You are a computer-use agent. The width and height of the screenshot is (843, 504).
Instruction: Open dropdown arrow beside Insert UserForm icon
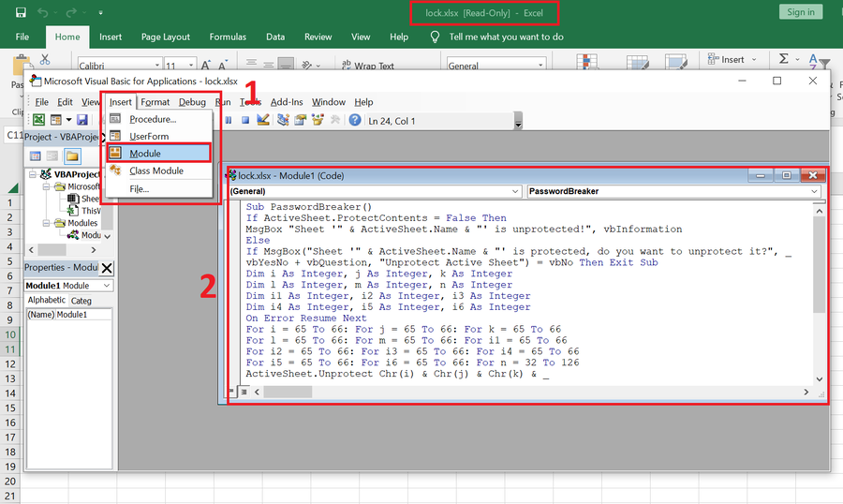point(68,120)
